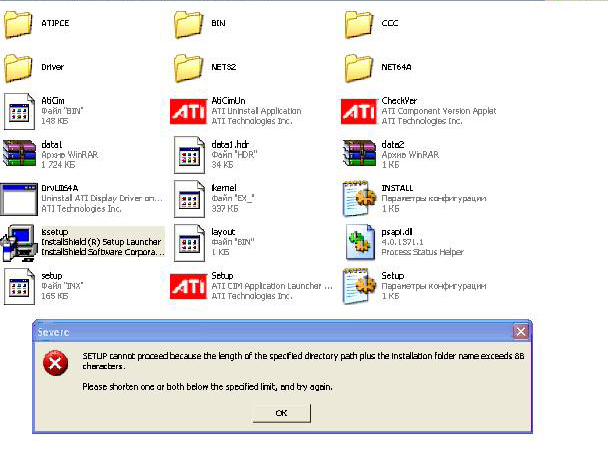608x473 pixels.
Task: Select the ikernel EX_ file icon
Action: click(x=189, y=199)
